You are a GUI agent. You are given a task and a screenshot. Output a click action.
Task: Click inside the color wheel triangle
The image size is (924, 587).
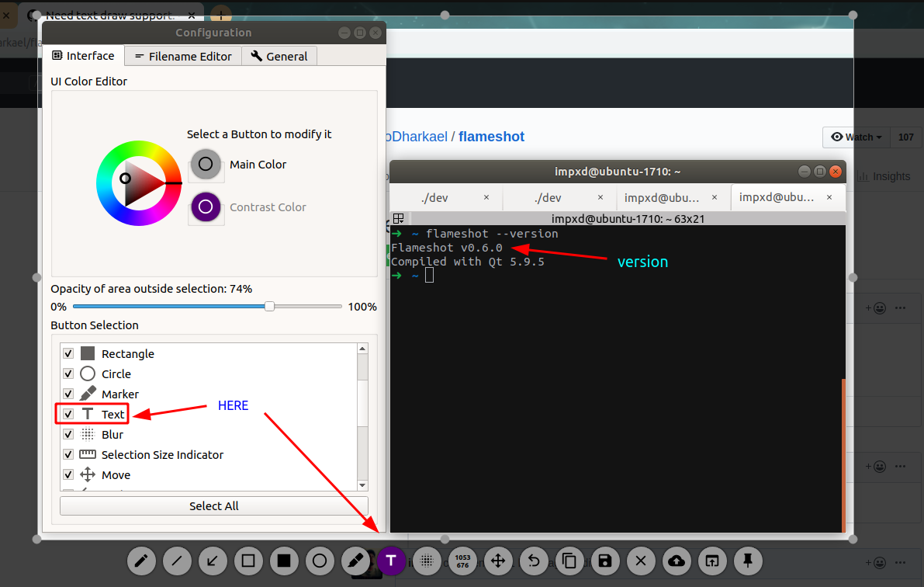click(139, 183)
